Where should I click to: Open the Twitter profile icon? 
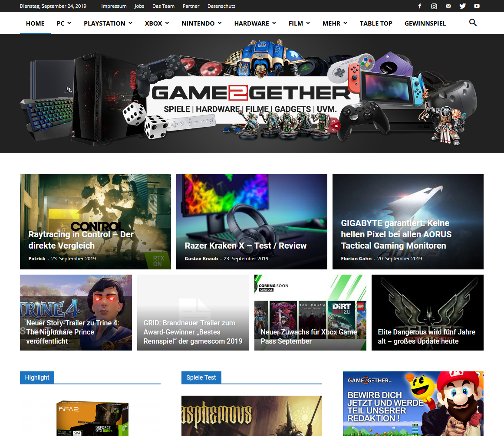(x=462, y=6)
